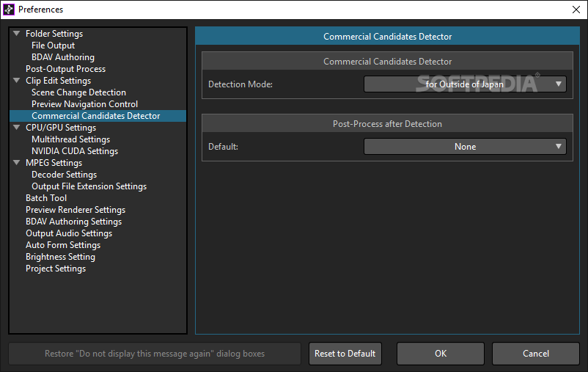Click Clip Edit Settings label
Screen dimensions: 588x372
point(58,80)
